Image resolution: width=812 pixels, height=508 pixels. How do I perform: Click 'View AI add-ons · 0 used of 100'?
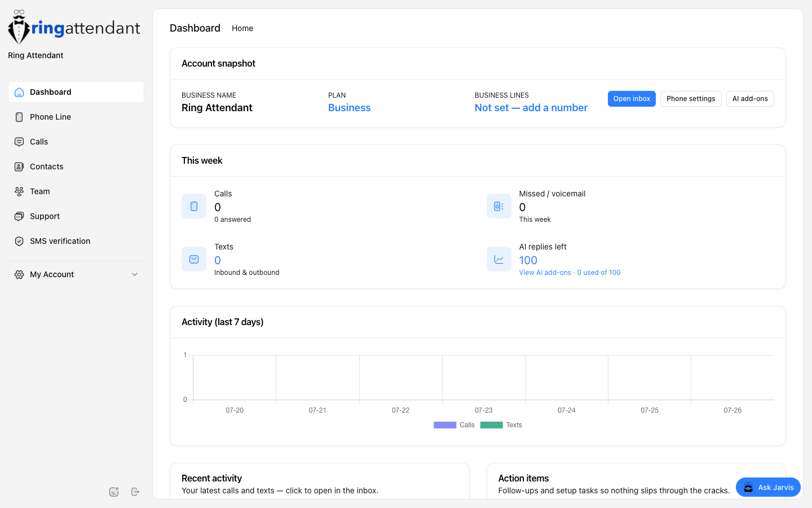click(x=570, y=273)
